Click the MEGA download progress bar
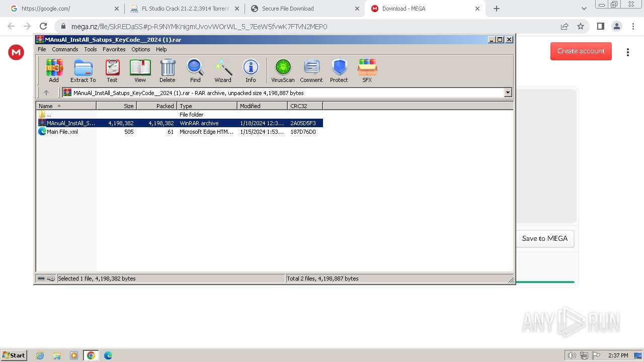This screenshot has height=362, width=644. tap(545, 282)
